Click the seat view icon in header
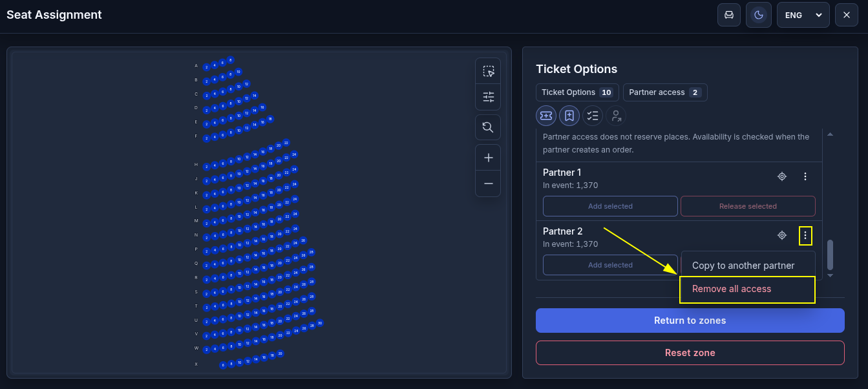The image size is (868, 389). coord(729,15)
